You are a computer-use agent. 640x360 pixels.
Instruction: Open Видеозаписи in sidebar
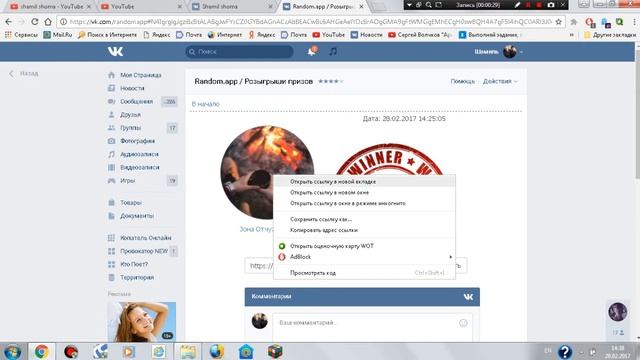140,167
